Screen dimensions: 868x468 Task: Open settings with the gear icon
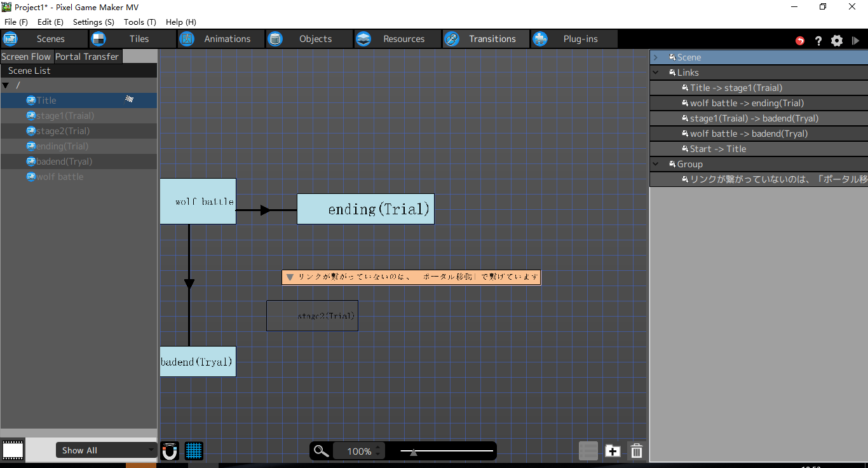pos(837,41)
